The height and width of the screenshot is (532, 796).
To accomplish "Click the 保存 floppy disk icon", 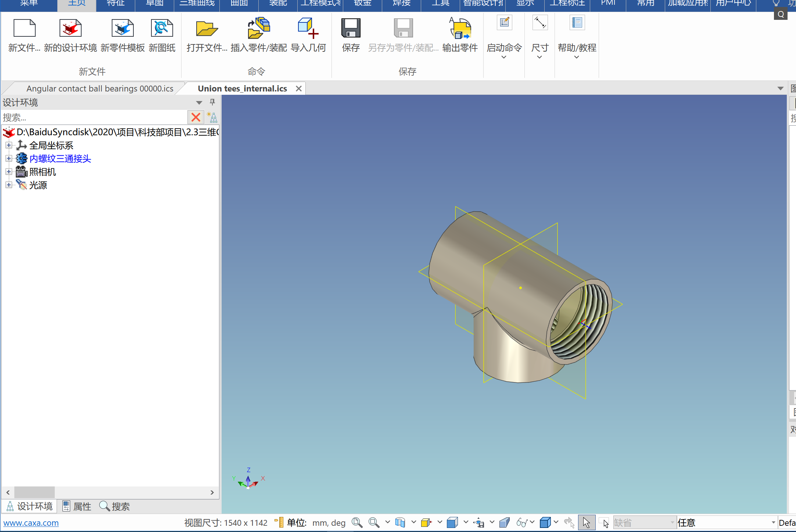I will click(351, 29).
